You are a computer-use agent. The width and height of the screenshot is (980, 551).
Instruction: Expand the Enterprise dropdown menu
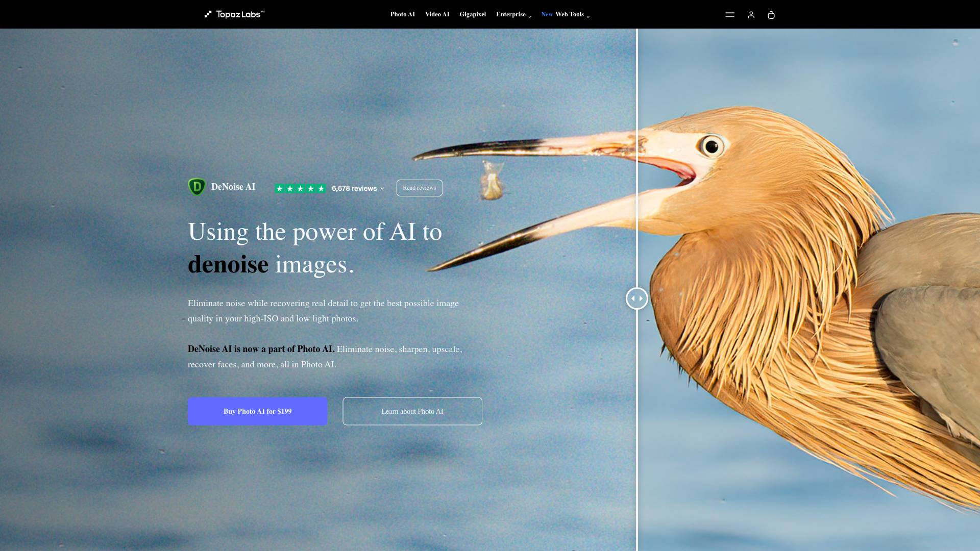click(x=513, y=14)
